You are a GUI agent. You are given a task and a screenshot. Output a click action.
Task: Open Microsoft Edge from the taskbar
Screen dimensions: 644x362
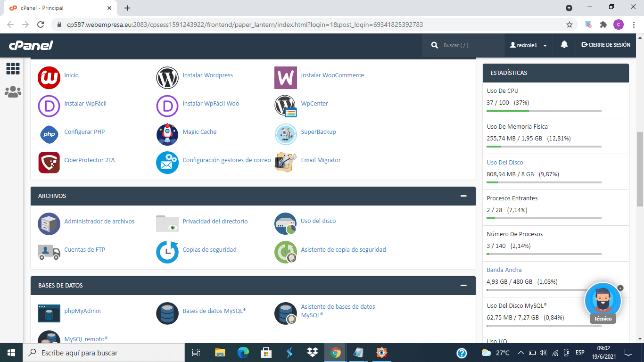243,353
